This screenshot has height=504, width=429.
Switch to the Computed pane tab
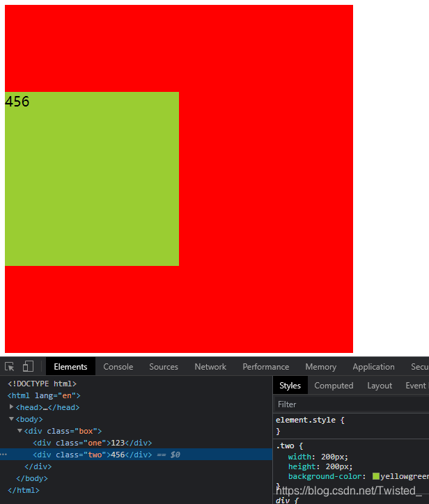click(334, 386)
